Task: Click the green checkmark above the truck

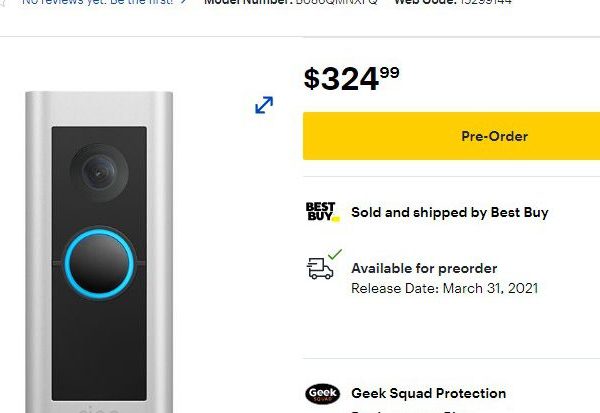Action: click(334, 255)
